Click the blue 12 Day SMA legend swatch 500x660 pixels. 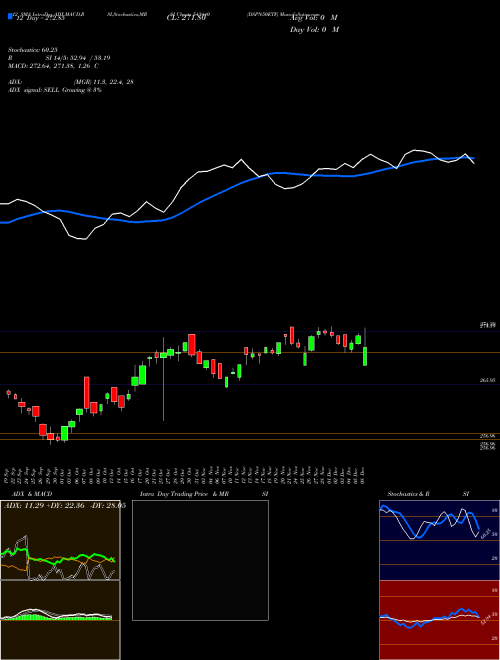[10, 16]
